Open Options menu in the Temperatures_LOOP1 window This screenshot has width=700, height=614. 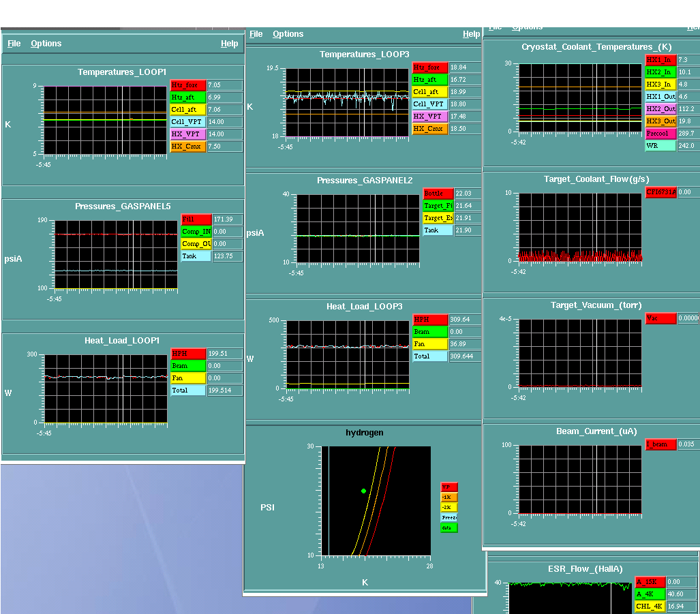tap(46, 44)
